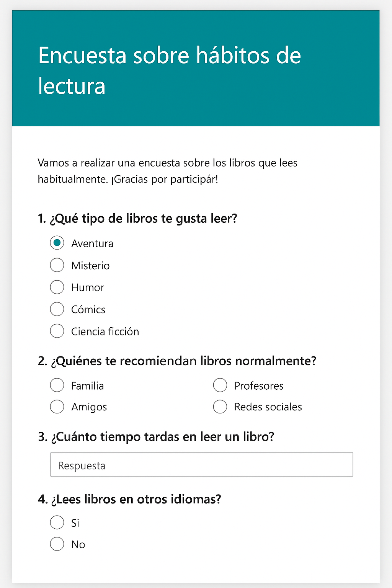The width and height of the screenshot is (392, 588).
Task: Click the introductory description paragraph
Action: [x=167, y=171]
